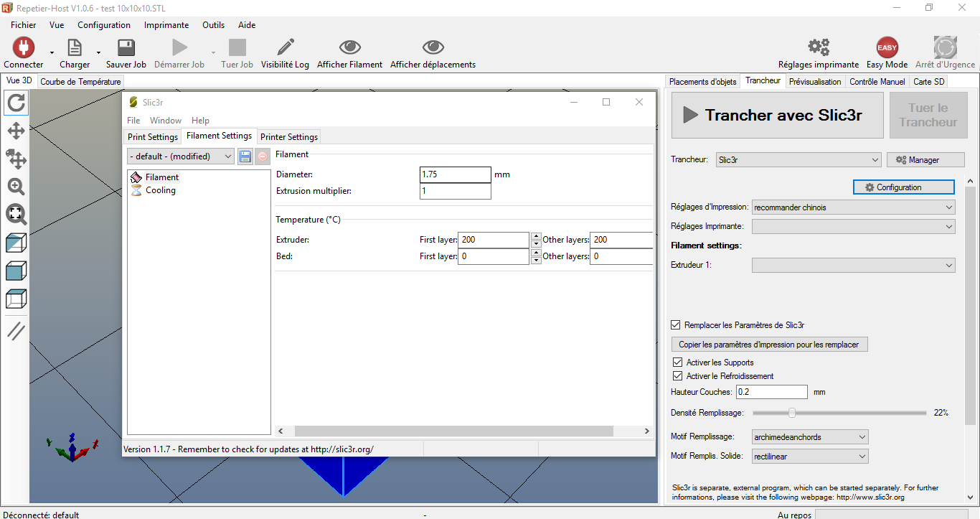Click the Charger file icon
980x519 pixels.
tap(75, 47)
